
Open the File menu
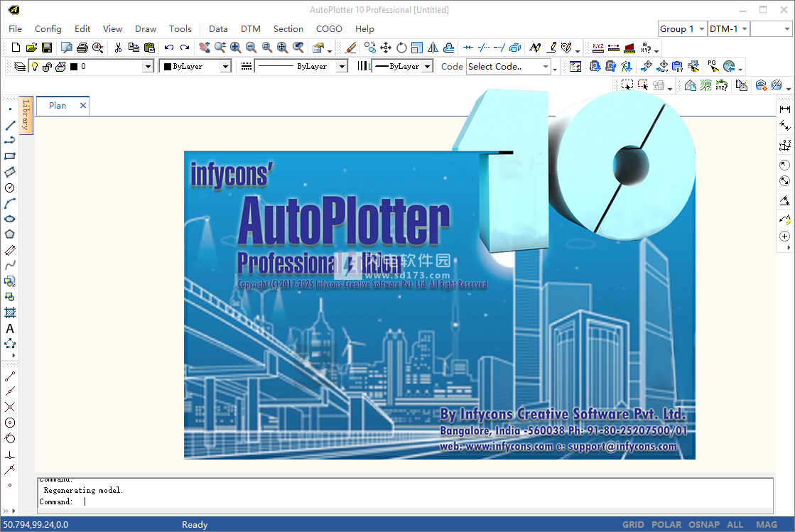pos(15,29)
